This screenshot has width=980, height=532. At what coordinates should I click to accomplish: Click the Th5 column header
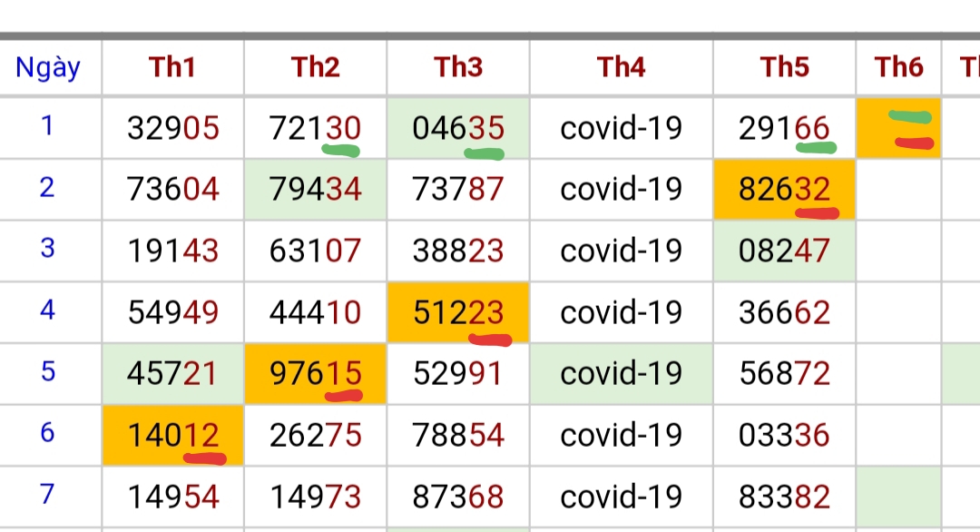tap(784, 67)
